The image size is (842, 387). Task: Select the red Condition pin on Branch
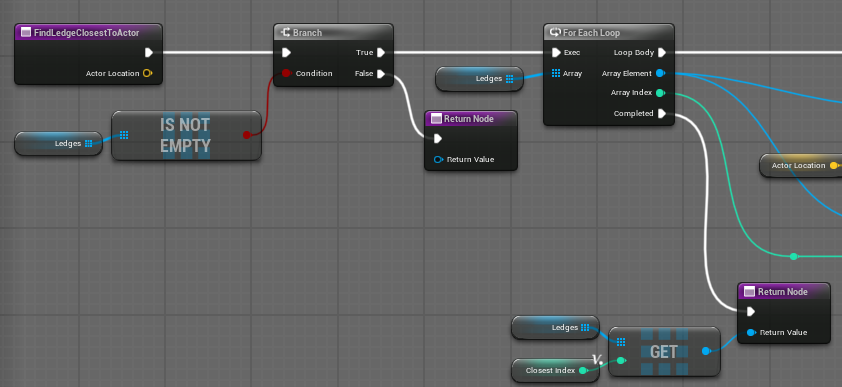[x=286, y=73]
